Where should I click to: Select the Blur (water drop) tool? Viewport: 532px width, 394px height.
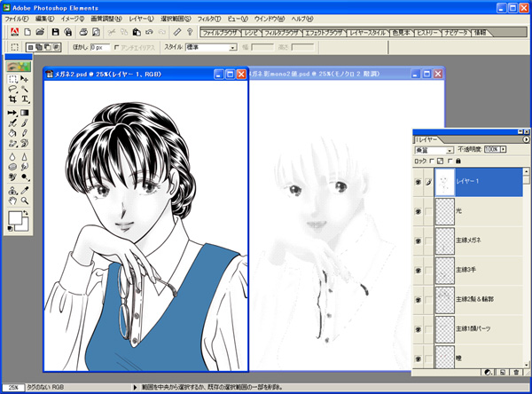tap(12, 157)
